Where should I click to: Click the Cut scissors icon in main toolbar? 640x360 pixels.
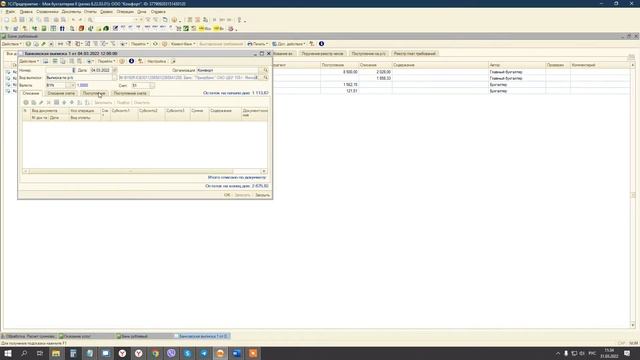31,20
